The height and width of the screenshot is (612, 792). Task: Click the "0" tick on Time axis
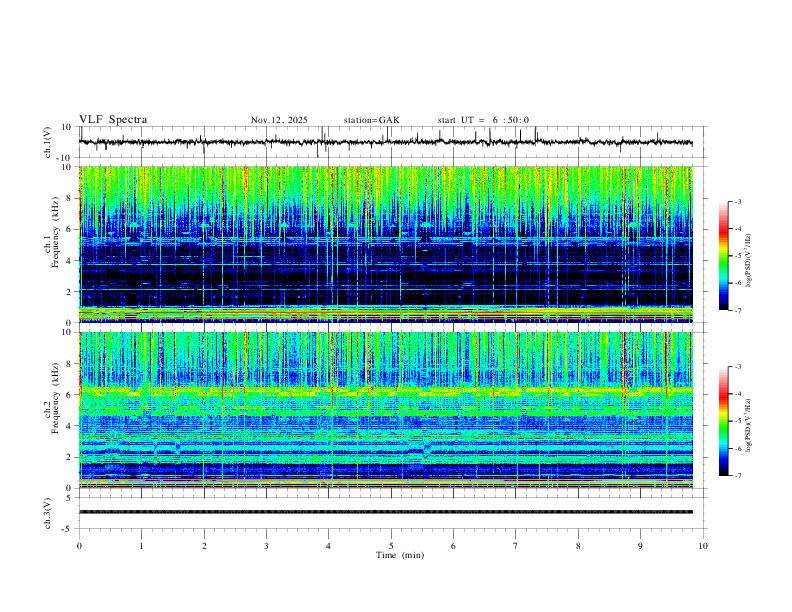click(79, 546)
